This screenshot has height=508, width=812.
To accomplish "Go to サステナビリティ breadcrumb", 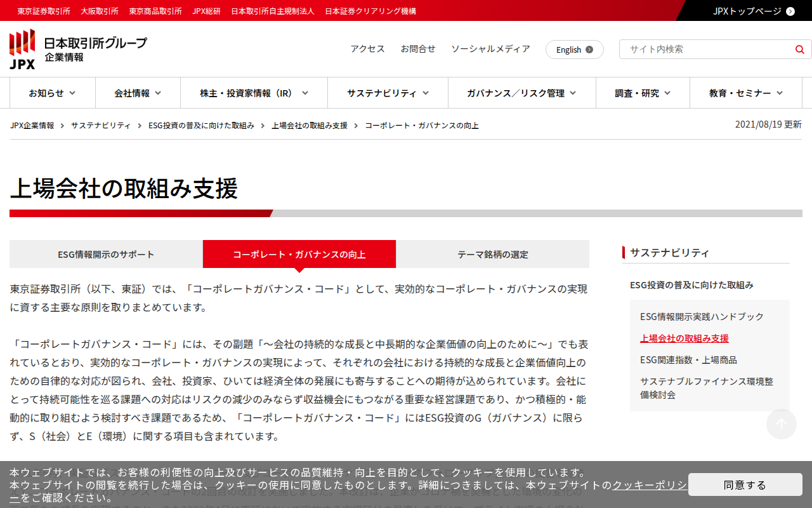I will tap(101, 126).
